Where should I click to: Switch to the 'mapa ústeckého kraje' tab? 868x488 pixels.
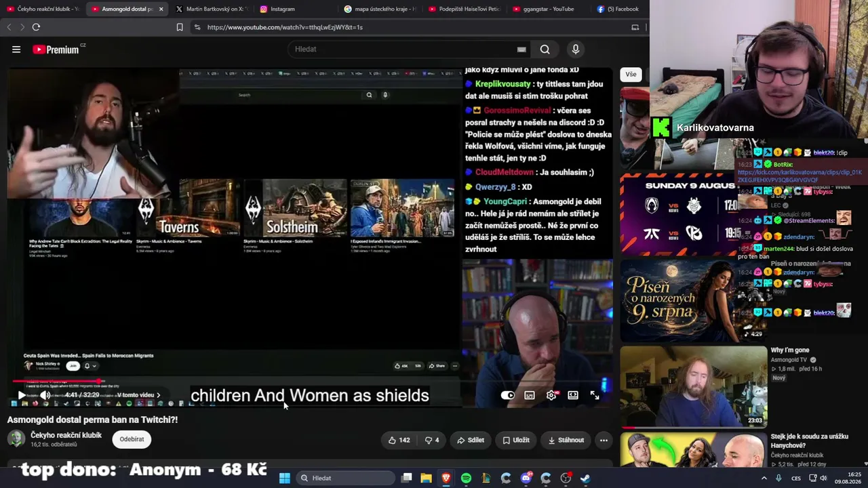coord(380,9)
